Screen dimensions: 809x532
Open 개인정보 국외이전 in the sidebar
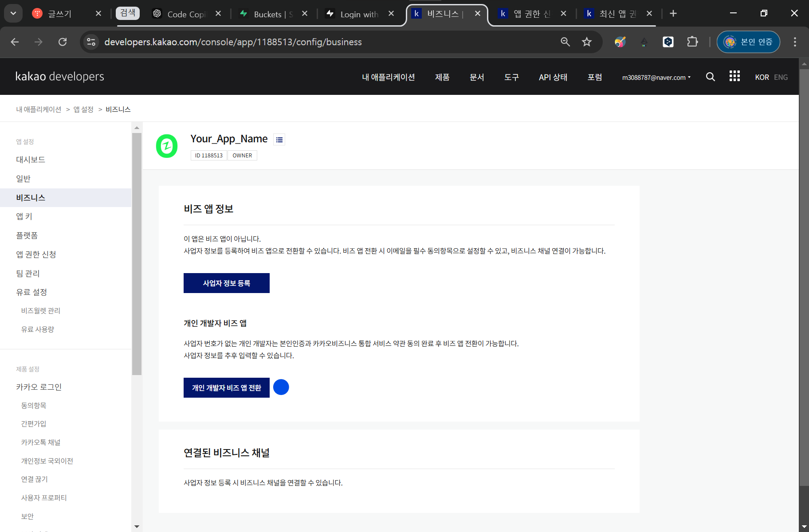(x=47, y=461)
